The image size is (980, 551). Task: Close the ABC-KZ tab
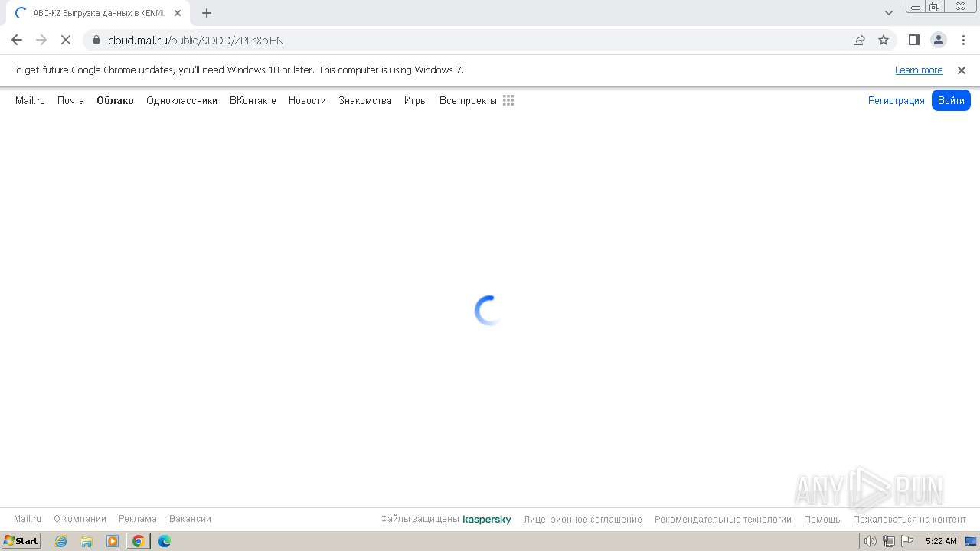[178, 13]
